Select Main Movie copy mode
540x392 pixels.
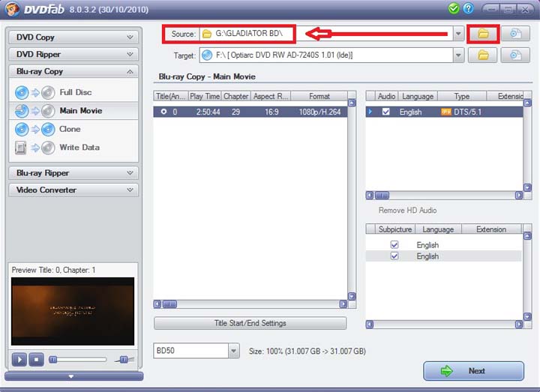coord(73,110)
